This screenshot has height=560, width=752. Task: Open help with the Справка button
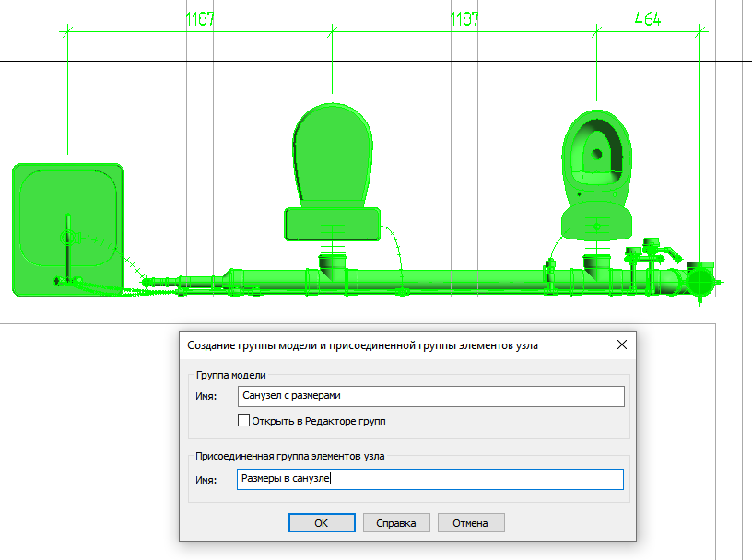396,522
